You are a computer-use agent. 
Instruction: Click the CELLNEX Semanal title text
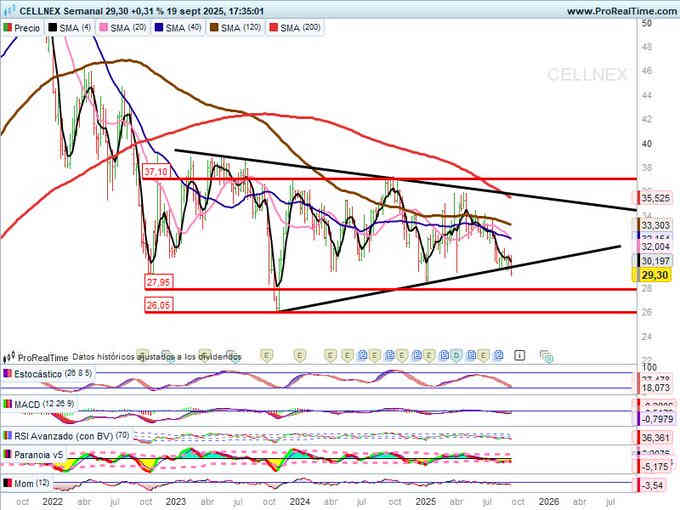61,11
